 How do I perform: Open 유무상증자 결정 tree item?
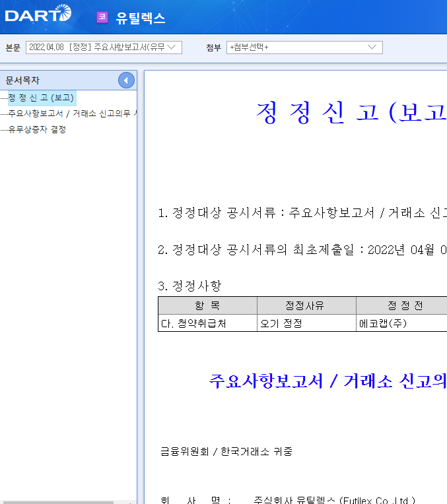(37, 129)
